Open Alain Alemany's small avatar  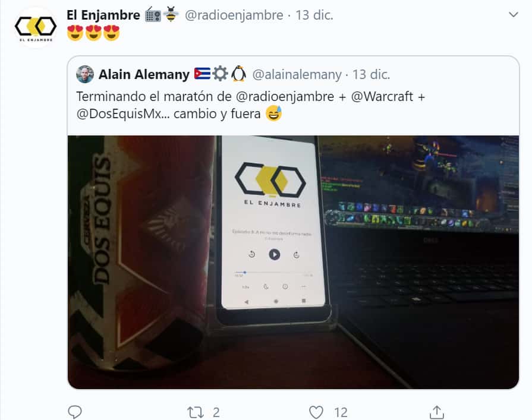point(85,74)
